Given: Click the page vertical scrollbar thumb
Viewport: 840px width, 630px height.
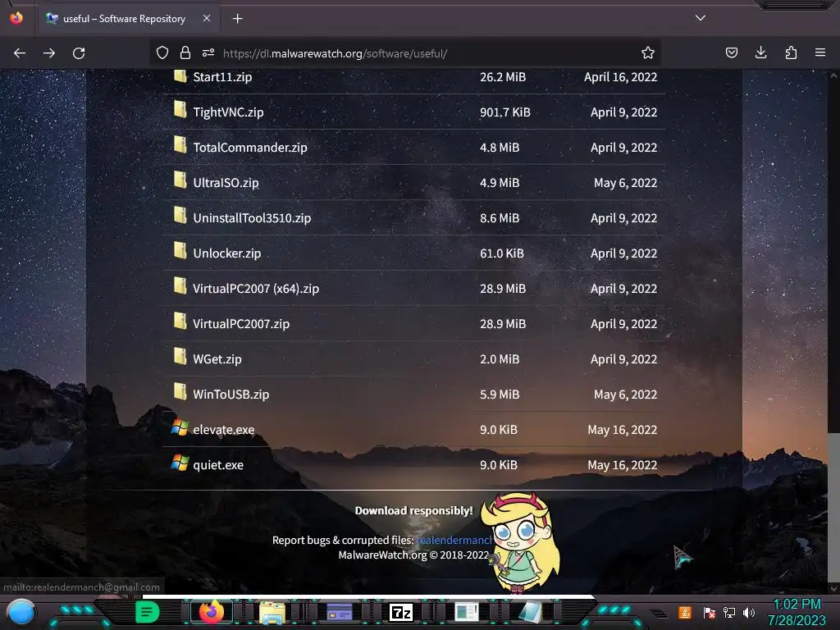Looking at the screenshot, I should 833,506.
